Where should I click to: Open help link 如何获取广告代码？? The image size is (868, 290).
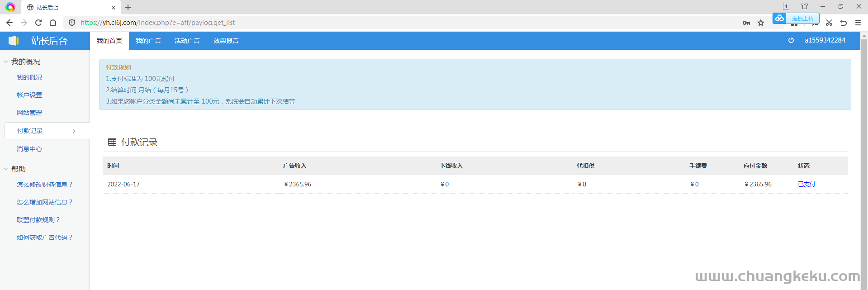[x=45, y=238]
